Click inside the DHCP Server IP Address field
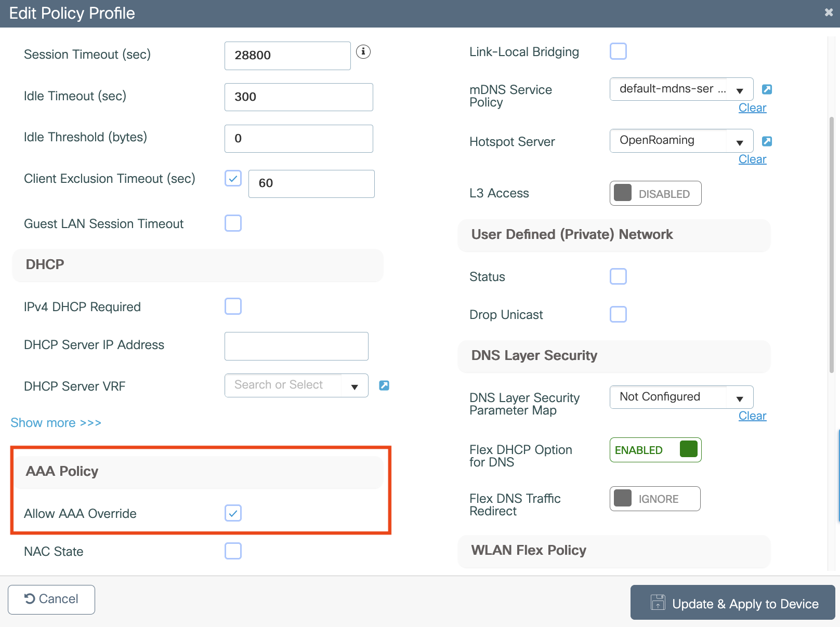This screenshot has width=840, height=627. pyautogui.click(x=296, y=346)
